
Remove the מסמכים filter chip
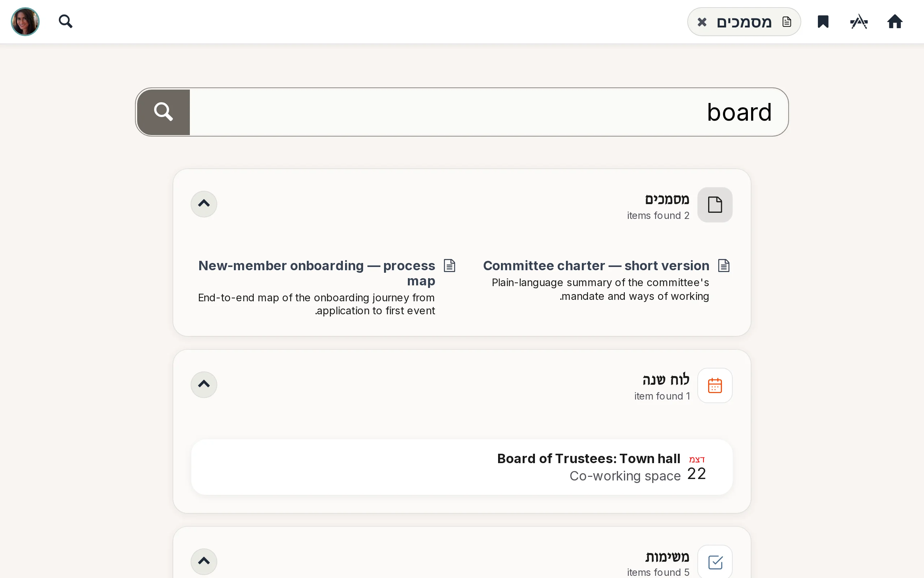coord(702,22)
